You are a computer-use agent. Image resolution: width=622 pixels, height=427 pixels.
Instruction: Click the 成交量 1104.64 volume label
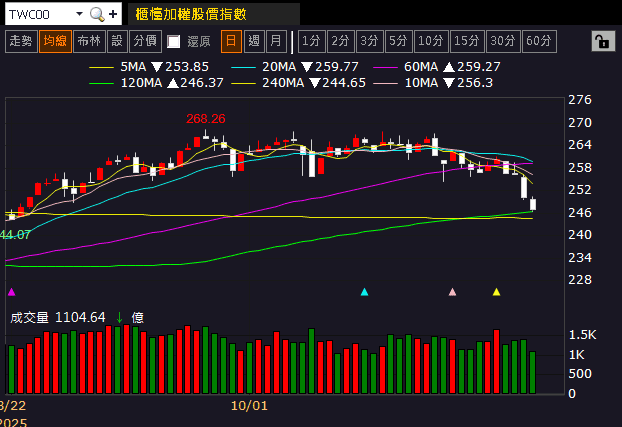pos(58,317)
